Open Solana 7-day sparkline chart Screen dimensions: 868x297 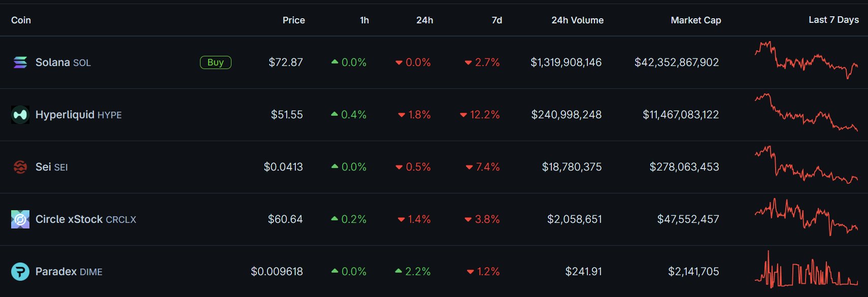pyautogui.click(x=806, y=60)
